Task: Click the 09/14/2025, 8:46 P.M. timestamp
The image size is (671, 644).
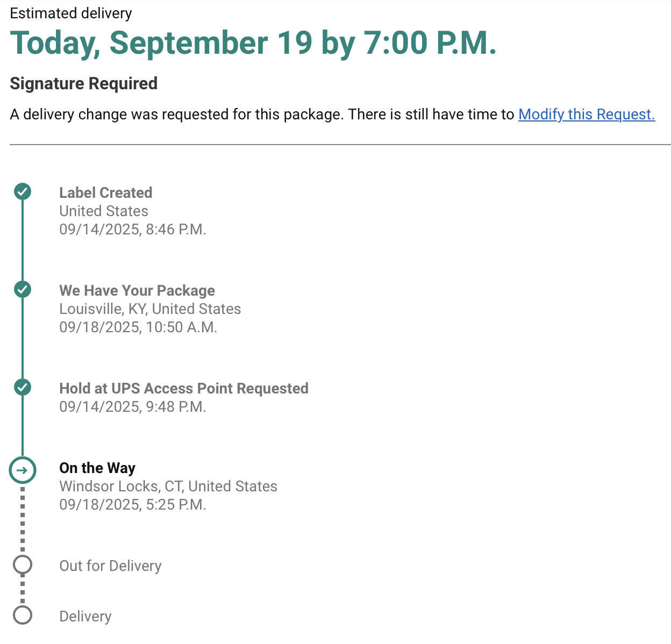Action: coord(133,229)
